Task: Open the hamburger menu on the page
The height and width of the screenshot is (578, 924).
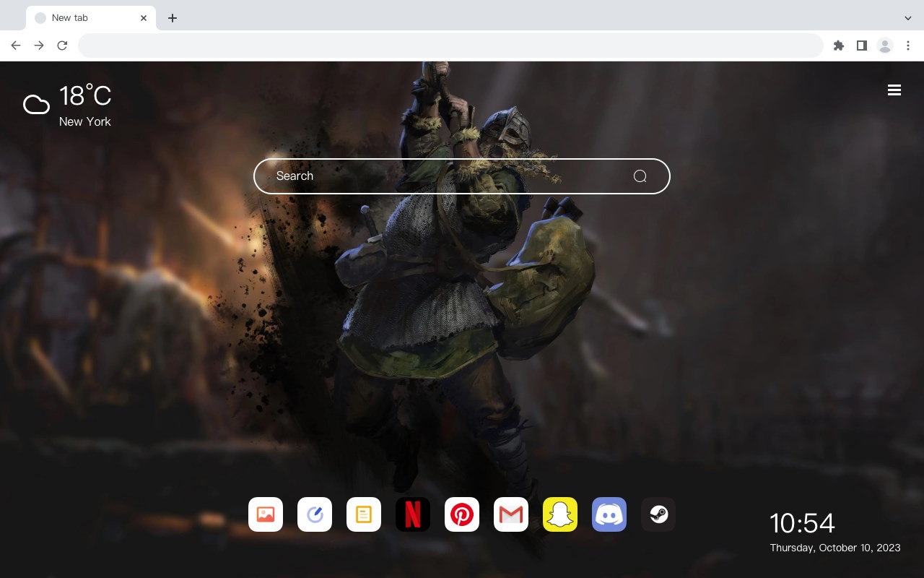Action: tap(894, 90)
